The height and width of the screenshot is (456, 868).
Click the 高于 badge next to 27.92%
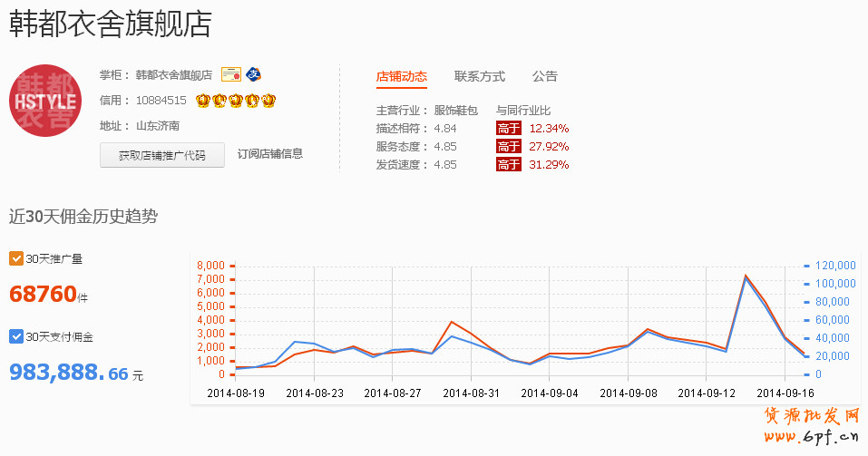point(508,147)
